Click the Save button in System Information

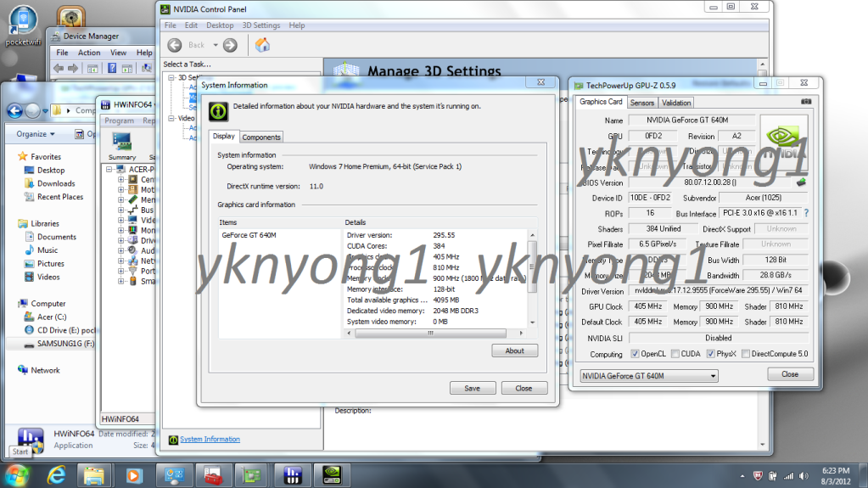pyautogui.click(x=473, y=389)
